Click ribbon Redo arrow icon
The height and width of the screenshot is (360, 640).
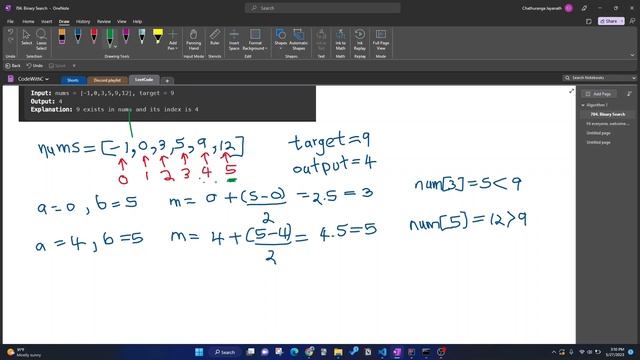(11, 40)
